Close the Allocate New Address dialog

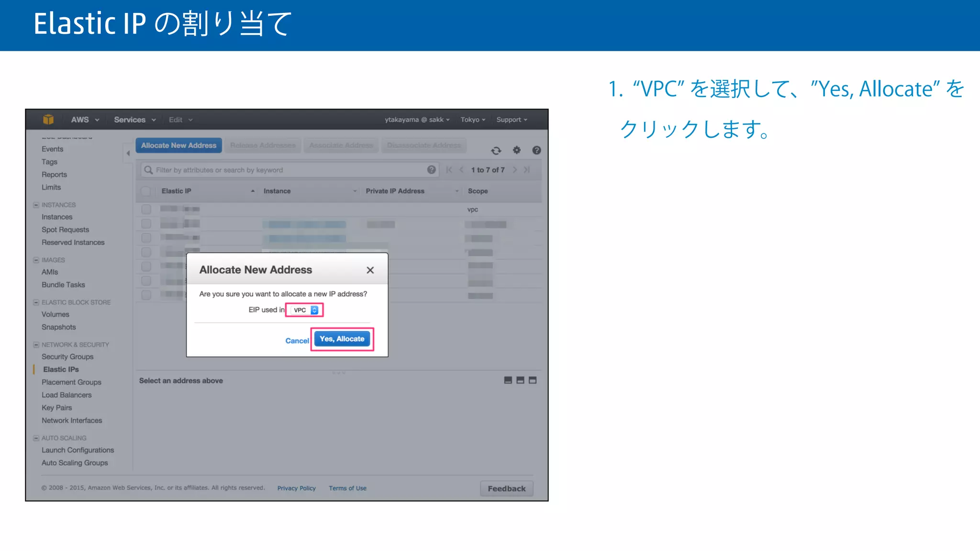coord(370,270)
